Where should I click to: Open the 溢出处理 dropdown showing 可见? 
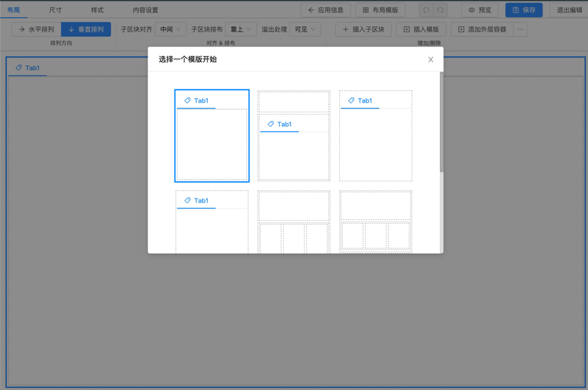click(x=305, y=29)
